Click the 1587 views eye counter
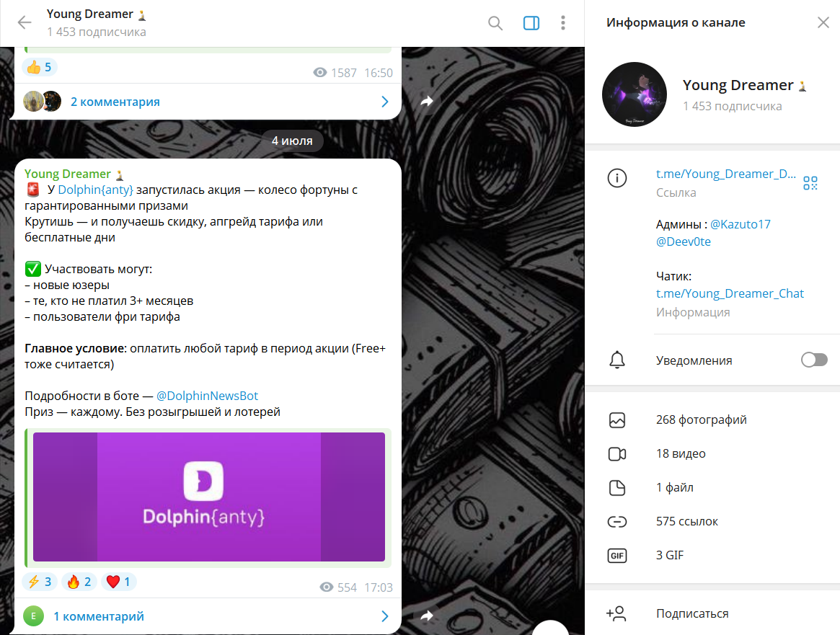Screen dimensions: 840x635 pos(335,73)
